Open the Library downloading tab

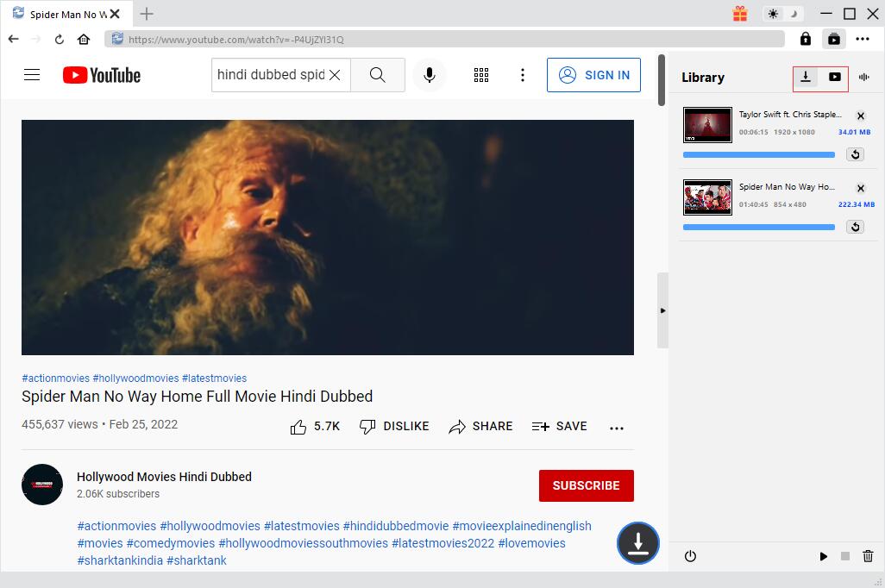(806, 78)
